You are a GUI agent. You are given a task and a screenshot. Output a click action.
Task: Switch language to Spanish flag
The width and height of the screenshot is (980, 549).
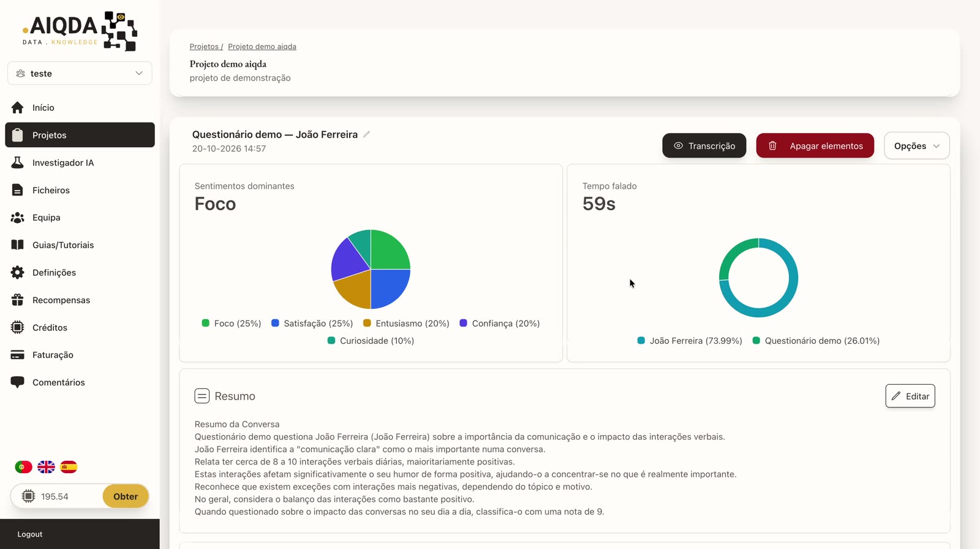pyautogui.click(x=69, y=467)
